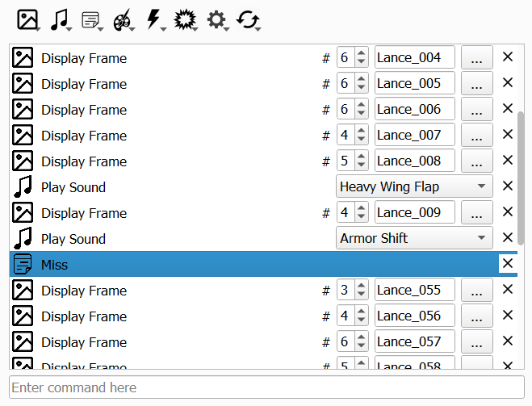Open the circular arrows loop commands menu
532x406 pixels.
tap(248, 19)
